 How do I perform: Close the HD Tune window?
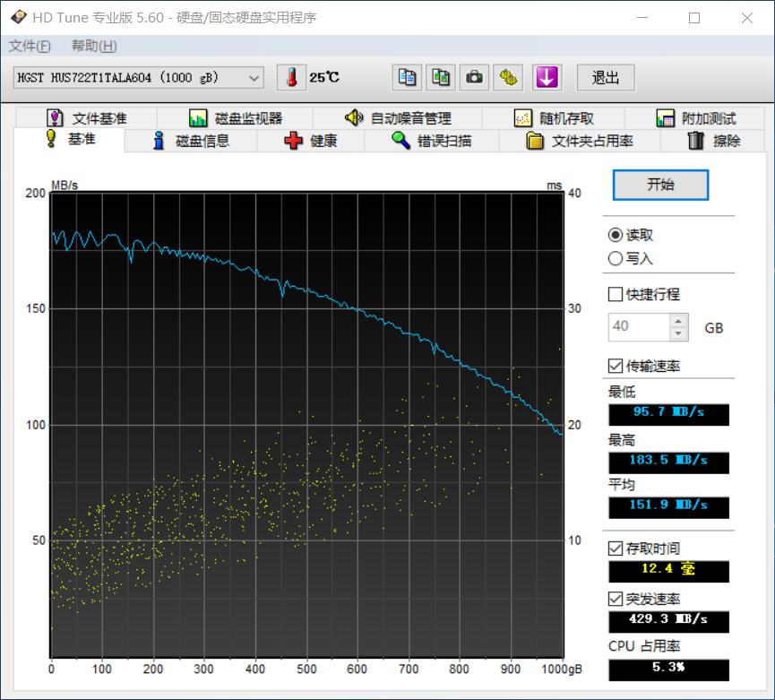(747, 18)
